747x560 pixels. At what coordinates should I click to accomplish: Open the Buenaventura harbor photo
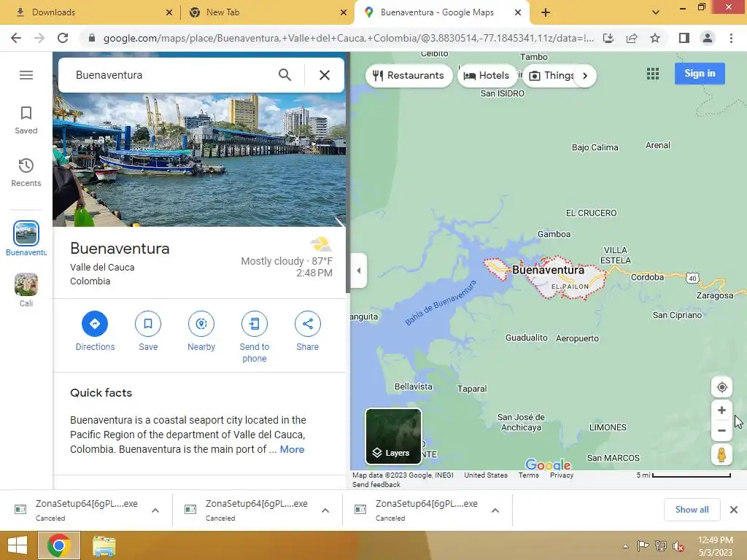[x=199, y=160]
